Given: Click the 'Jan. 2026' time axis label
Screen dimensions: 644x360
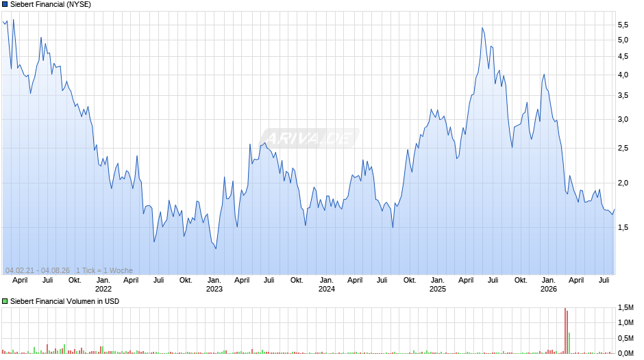Looking at the screenshot, I should pos(548,285).
